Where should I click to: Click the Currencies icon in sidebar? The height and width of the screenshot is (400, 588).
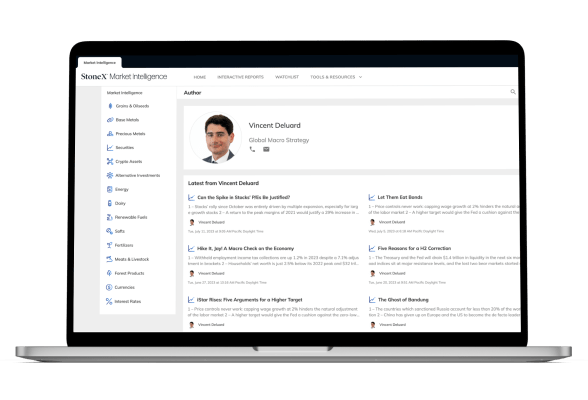point(109,287)
